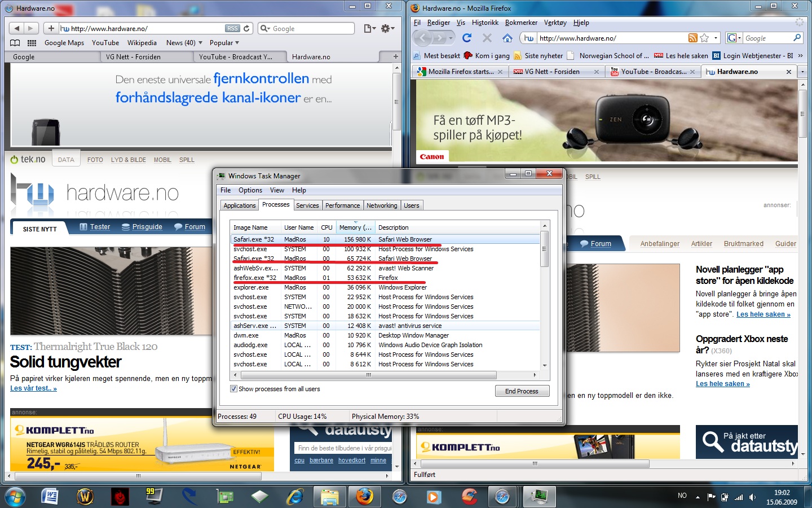Viewport: 812px width, 508px height.
Task: Switch to the Performance tab in Task Manager
Action: point(342,205)
